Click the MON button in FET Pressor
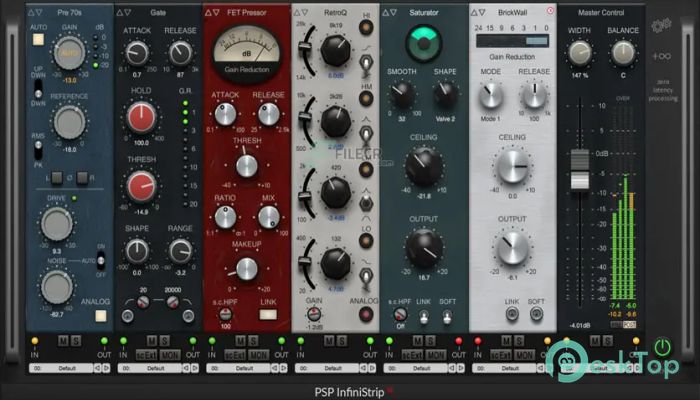 pos(258,355)
